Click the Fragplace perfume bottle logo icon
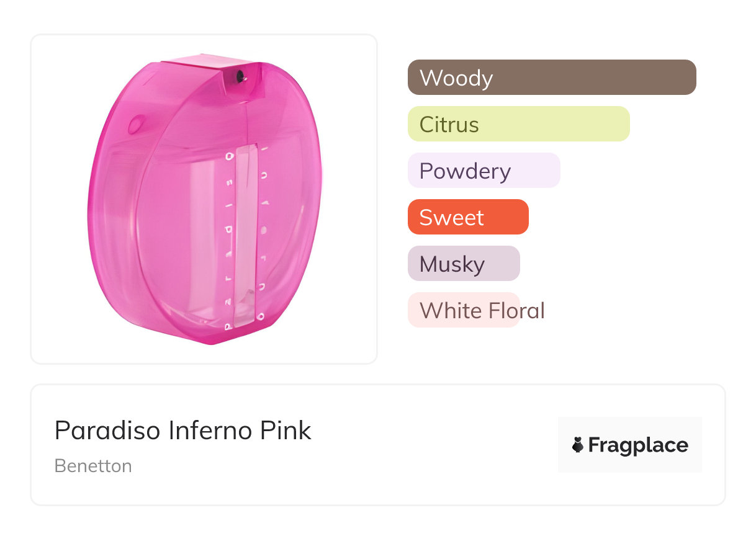The height and width of the screenshot is (536, 756). (578, 445)
